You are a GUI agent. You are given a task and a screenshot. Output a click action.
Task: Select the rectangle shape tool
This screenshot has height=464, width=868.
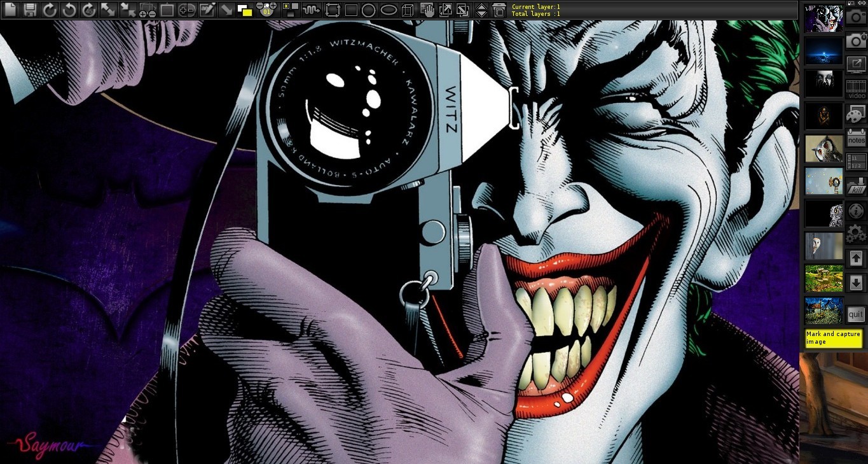(351, 10)
